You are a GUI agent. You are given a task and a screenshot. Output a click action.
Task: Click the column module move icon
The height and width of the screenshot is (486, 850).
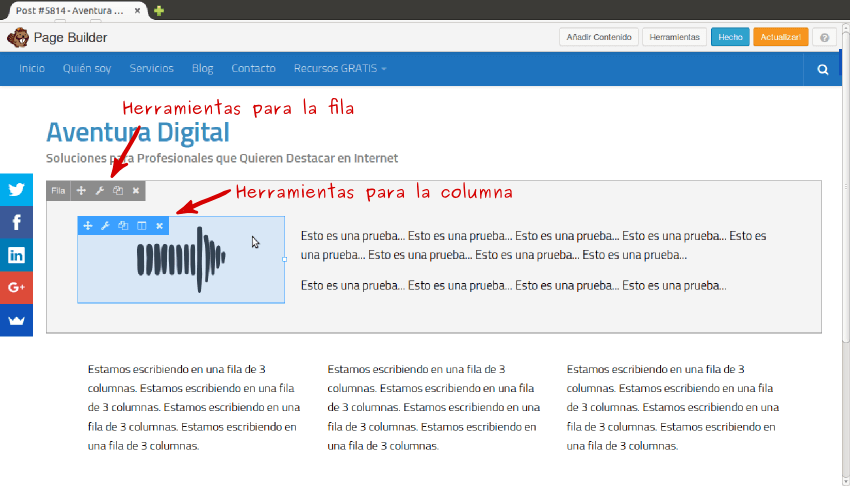tap(88, 226)
